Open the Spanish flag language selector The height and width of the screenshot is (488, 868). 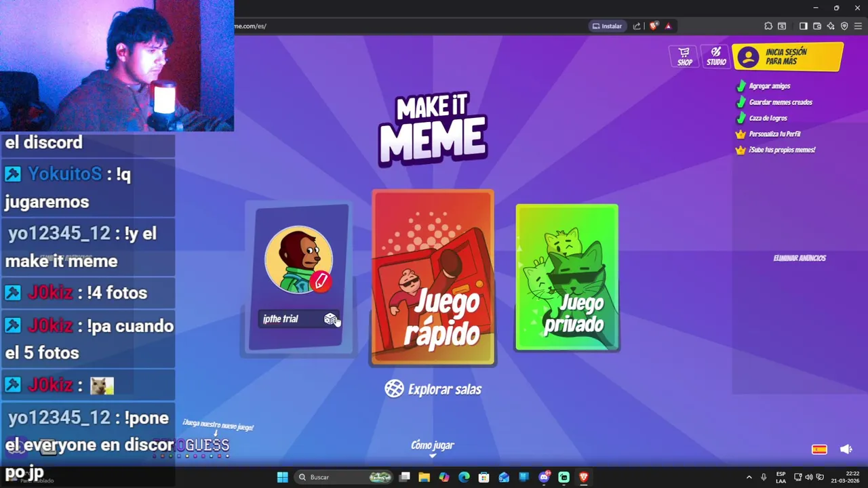click(819, 449)
